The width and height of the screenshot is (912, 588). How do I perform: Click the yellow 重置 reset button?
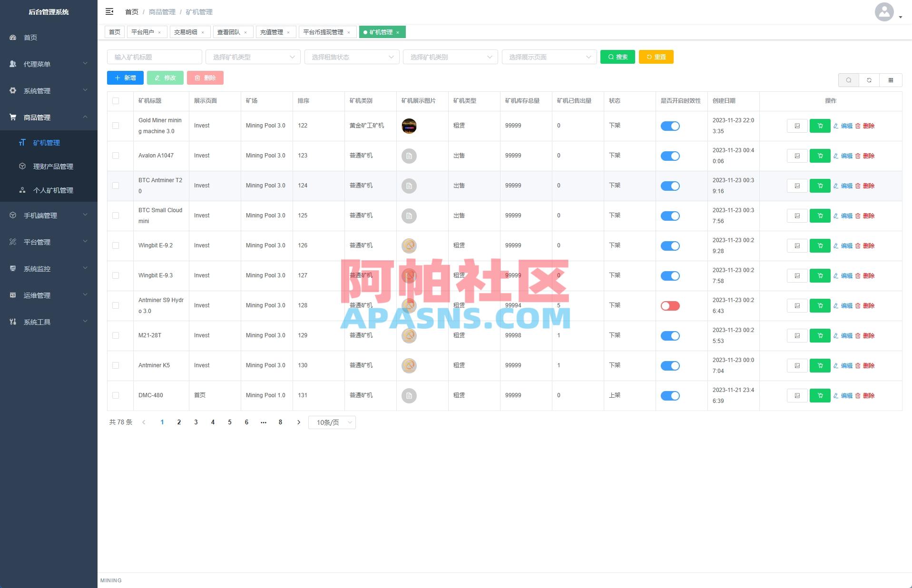pos(656,57)
